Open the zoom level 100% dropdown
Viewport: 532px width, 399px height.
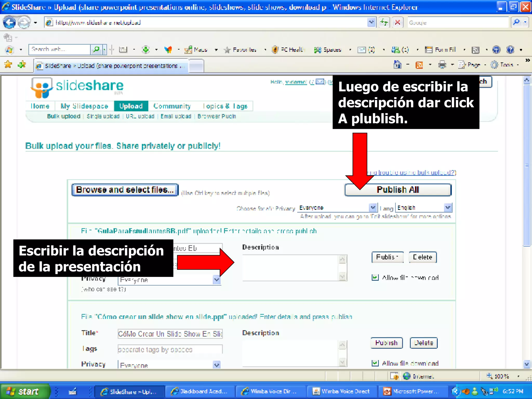[x=518, y=376]
